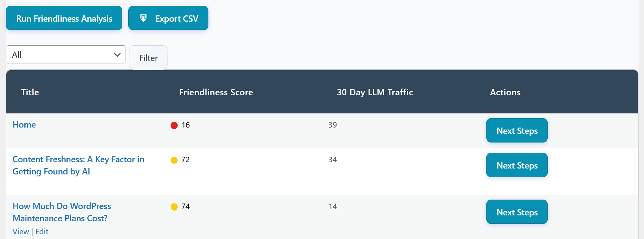Click Edit under the WordPress Maintenance post
Screen dimensions: 644x239
pyautogui.click(x=42, y=232)
